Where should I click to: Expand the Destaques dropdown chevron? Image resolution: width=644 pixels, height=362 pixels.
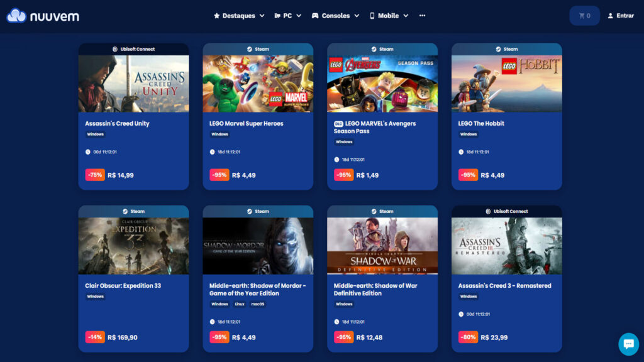coord(262,16)
